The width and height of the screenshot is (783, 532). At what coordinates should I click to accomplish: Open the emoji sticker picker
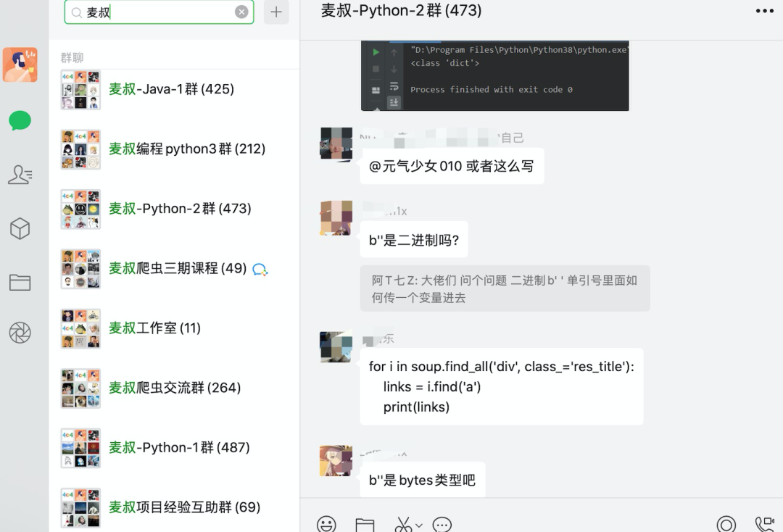coord(326,524)
